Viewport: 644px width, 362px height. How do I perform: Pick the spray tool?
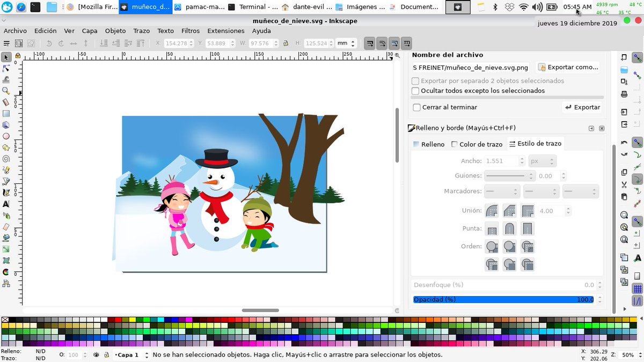[6, 215]
